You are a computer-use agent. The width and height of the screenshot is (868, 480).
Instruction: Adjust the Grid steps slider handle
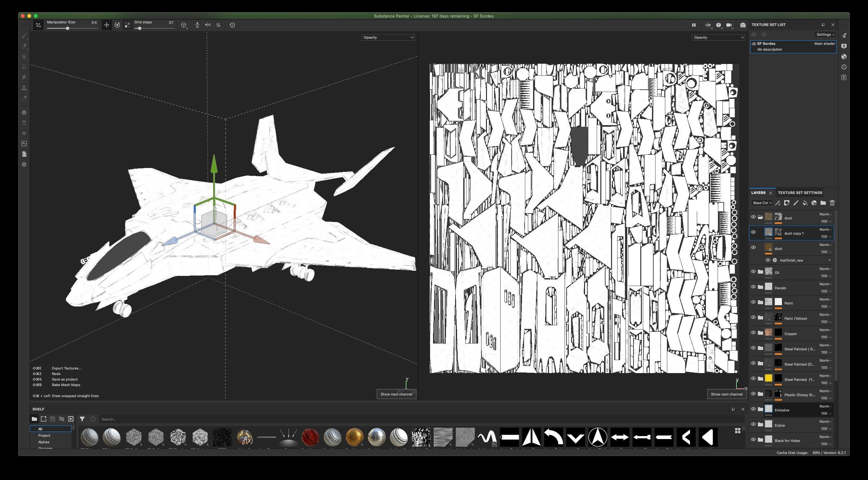(139, 28)
